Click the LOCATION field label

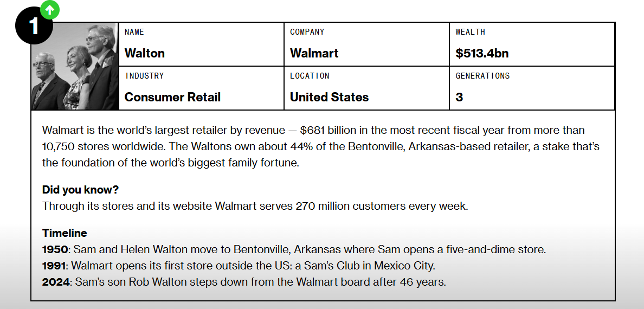310,76
